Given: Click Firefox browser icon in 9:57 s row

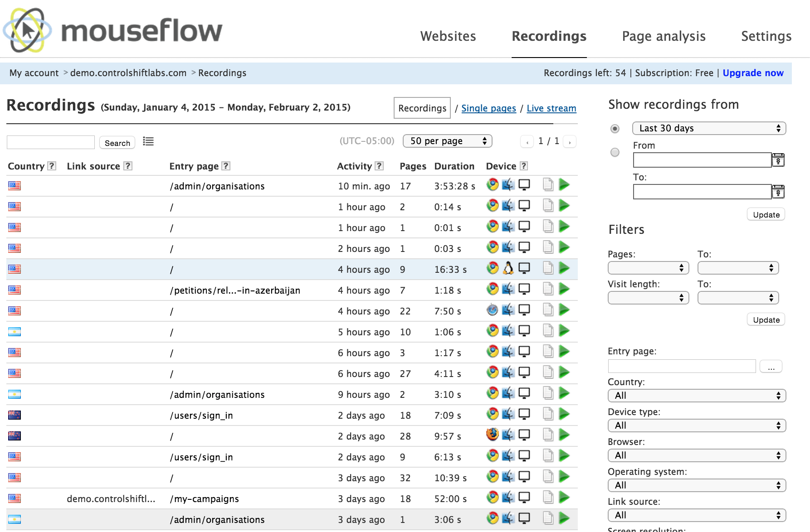Looking at the screenshot, I should click(x=492, y=435).
